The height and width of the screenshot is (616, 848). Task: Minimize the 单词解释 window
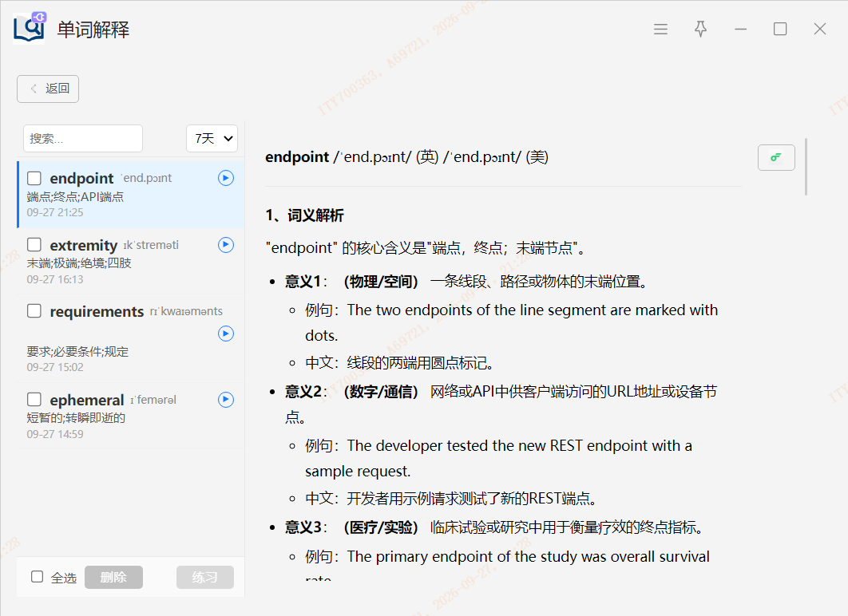(740, 30)
